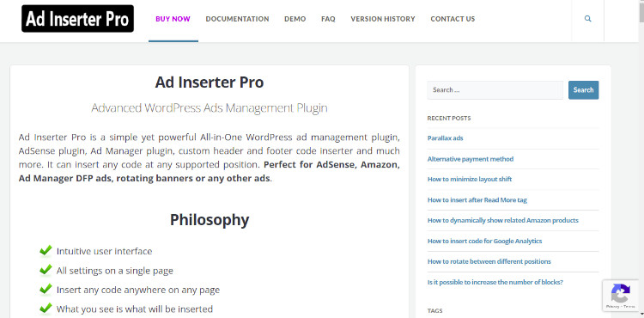Open the BUY NOW menu item
Image resolution: width=644 pixels, height=318 pixels.
tap(173, 19)
